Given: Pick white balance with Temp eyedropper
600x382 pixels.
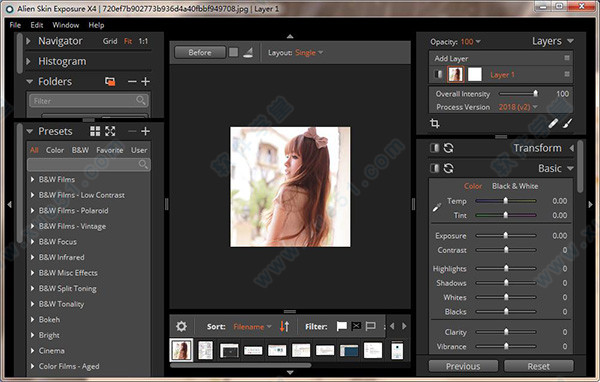Looking at the screenshot, I should coord(437,208).
